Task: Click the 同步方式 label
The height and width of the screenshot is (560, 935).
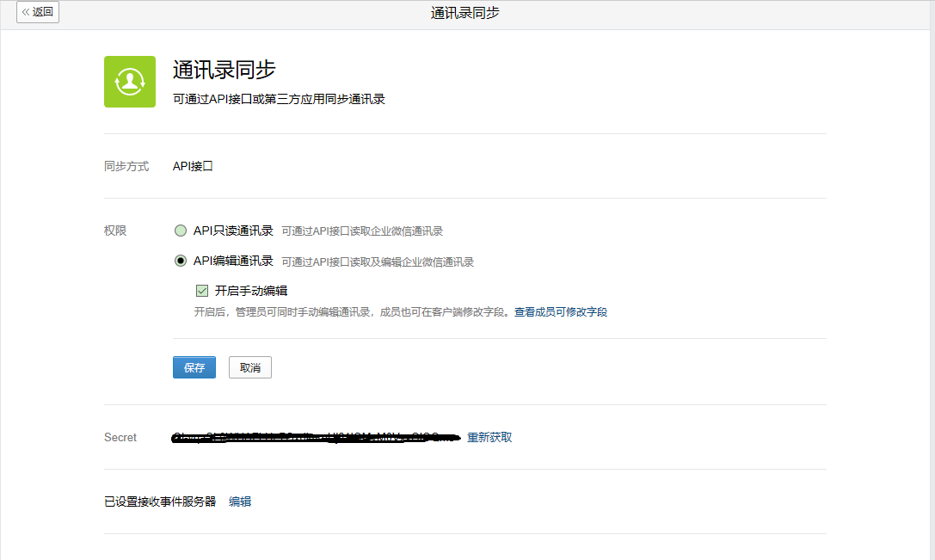Action: pyautogui.click(x=126, y=166)
